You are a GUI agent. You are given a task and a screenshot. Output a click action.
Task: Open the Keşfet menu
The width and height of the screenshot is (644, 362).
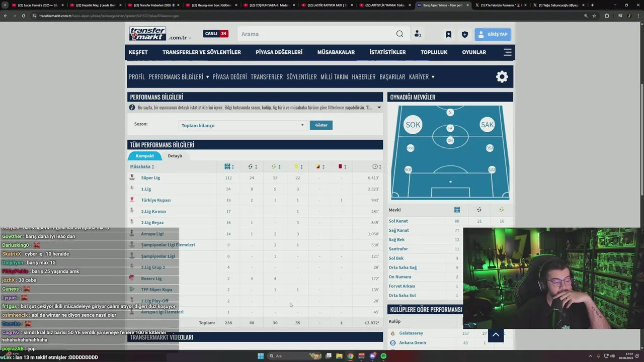pos(138,52)
